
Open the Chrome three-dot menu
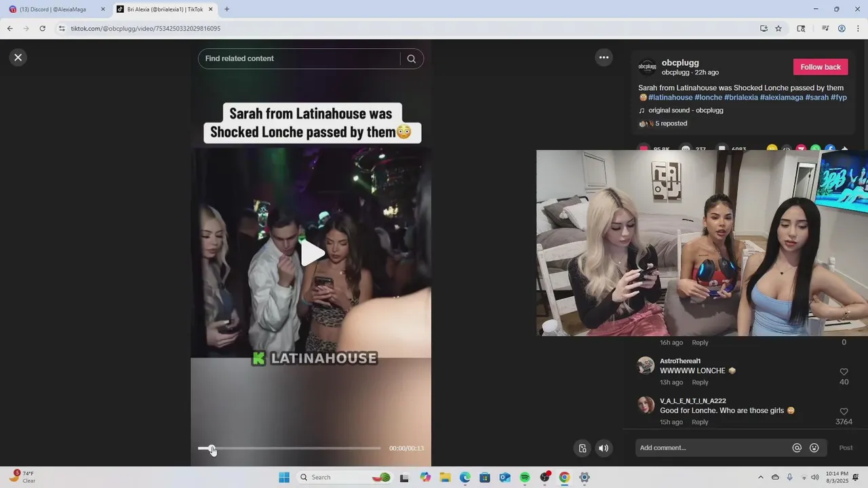click(858, 28)
